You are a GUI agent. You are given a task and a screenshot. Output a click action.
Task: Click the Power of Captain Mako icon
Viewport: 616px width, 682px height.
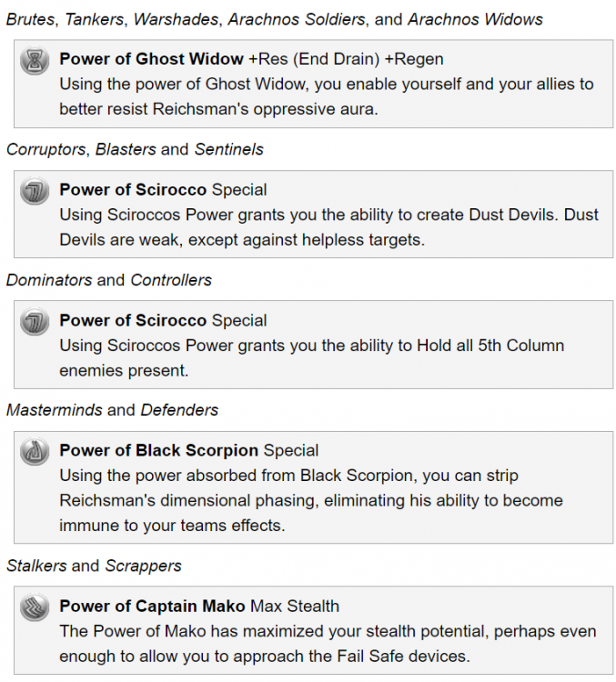tap(35, 607)
